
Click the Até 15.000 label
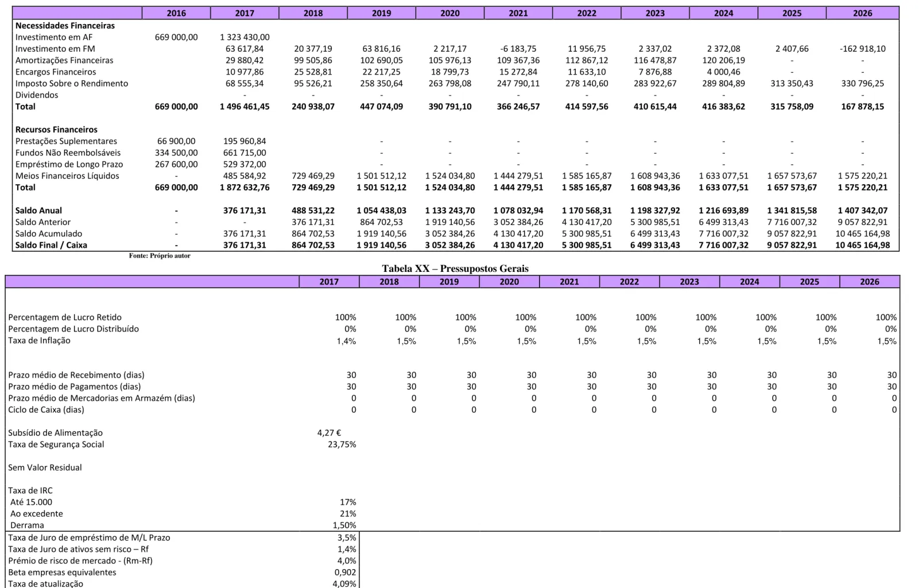pos(32,502)
